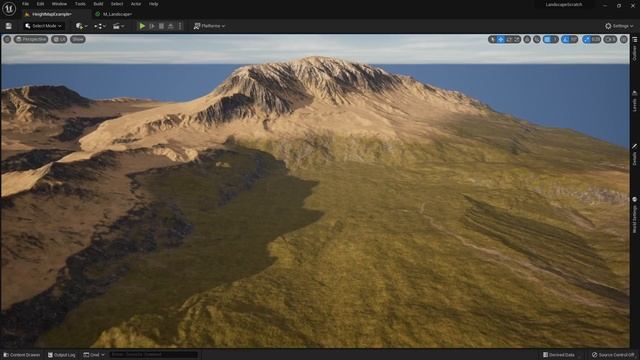The width and height of the screenshot is (640, 360).
Task: Click the viewport Show button
Action: [78, 39]
